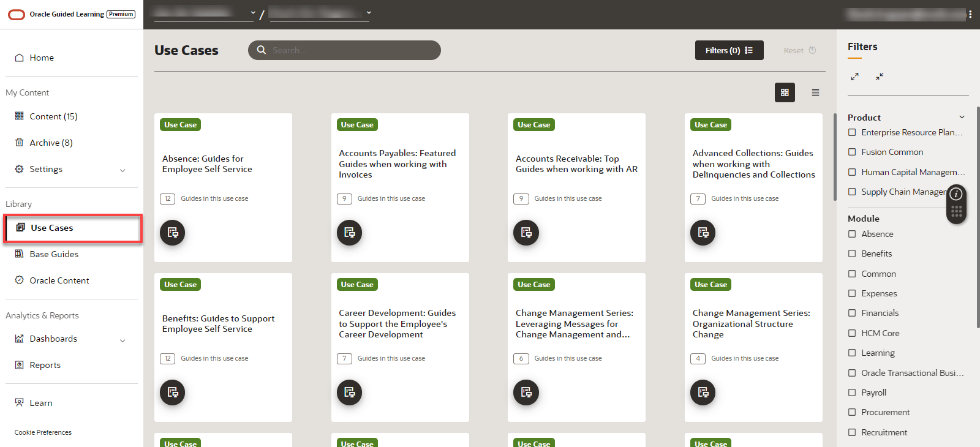980x447 pixels.
Task: Open guides icon on Accounts Payables card
Action: click(350, 233)
